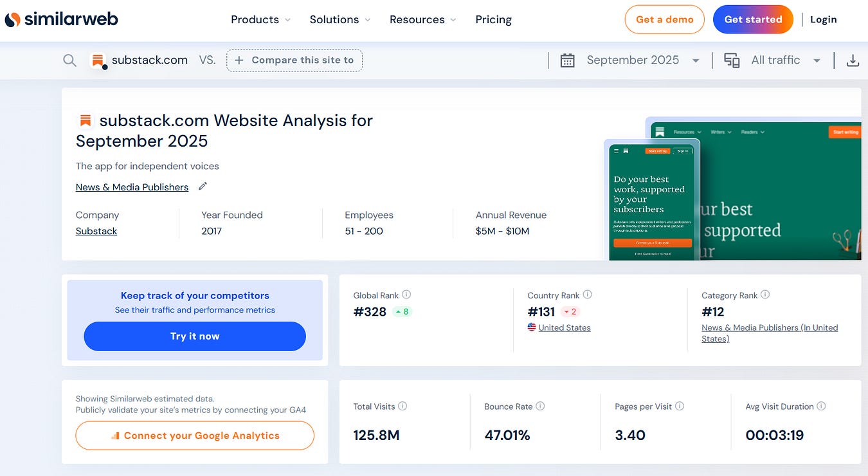The height and width of the screenshot is (476, 868).
Task: Click the red rank change badge 2
Action: pyautogui.click(x=570, y=312)
